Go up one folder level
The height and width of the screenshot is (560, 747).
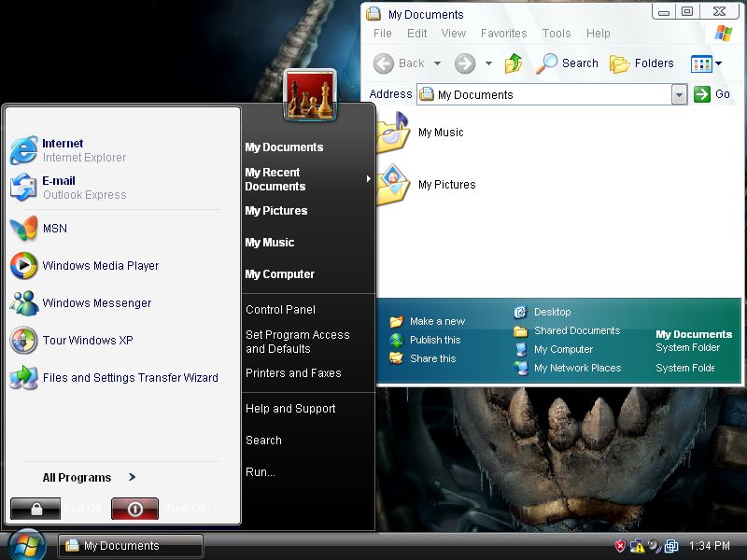pyautogui.click(x=514, y=63)
